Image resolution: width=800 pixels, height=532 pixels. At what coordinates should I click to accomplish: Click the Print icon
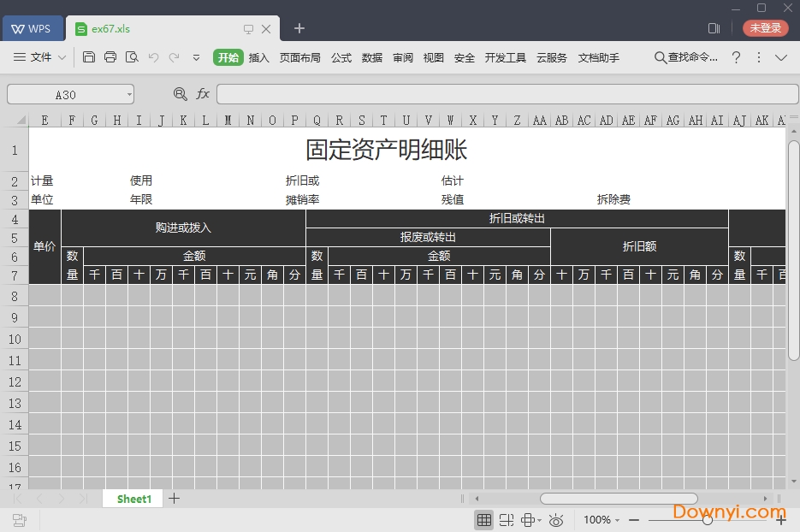(x=110, y=57)
